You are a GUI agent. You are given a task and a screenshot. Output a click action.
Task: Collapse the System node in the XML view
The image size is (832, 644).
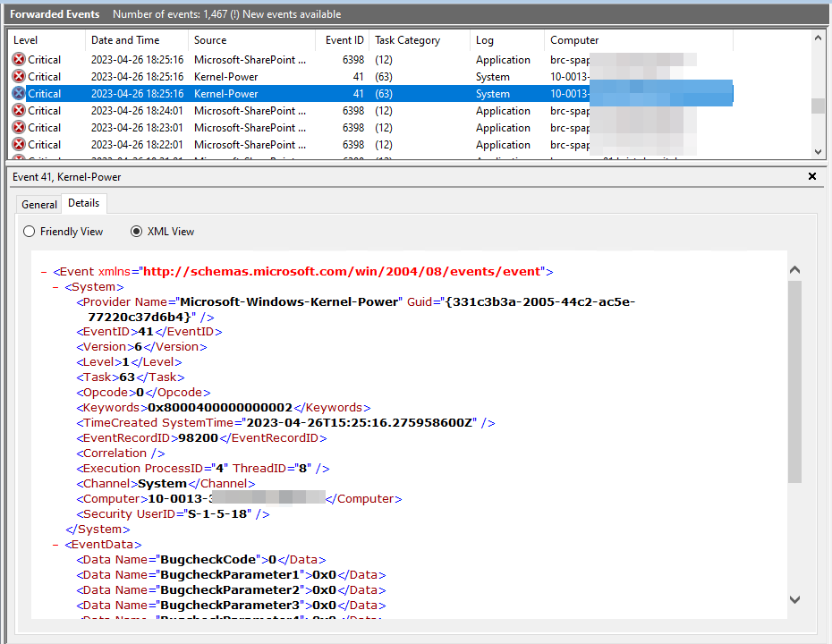(x=57, y=286)
